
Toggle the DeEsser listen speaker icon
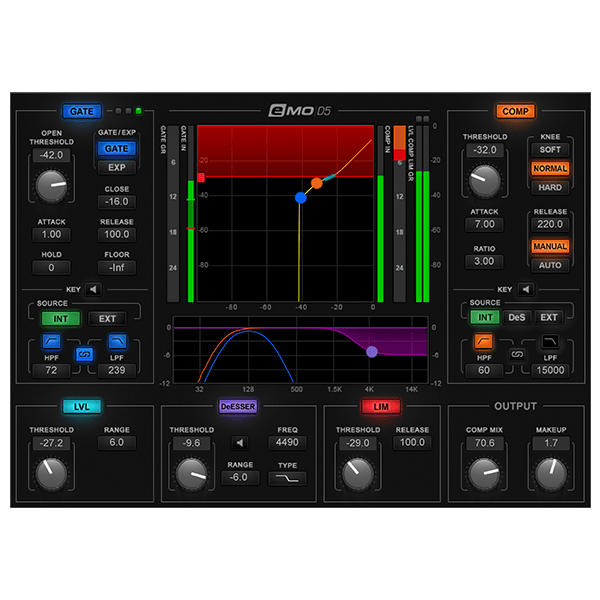pyautogui.click(x=240, y=443)
